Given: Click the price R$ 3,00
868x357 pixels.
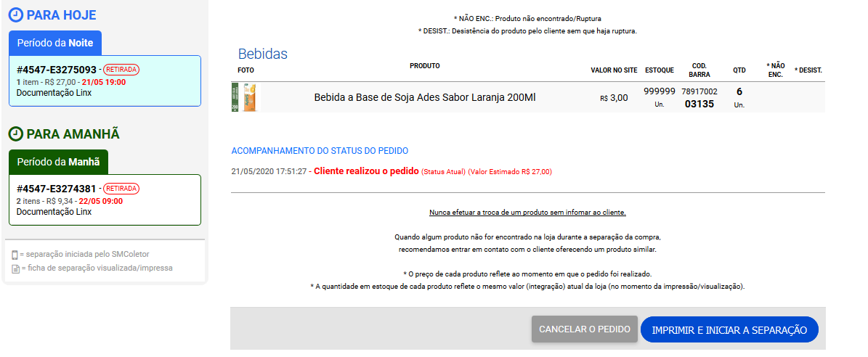Looking at the screenshot, I should pos(614,98).
